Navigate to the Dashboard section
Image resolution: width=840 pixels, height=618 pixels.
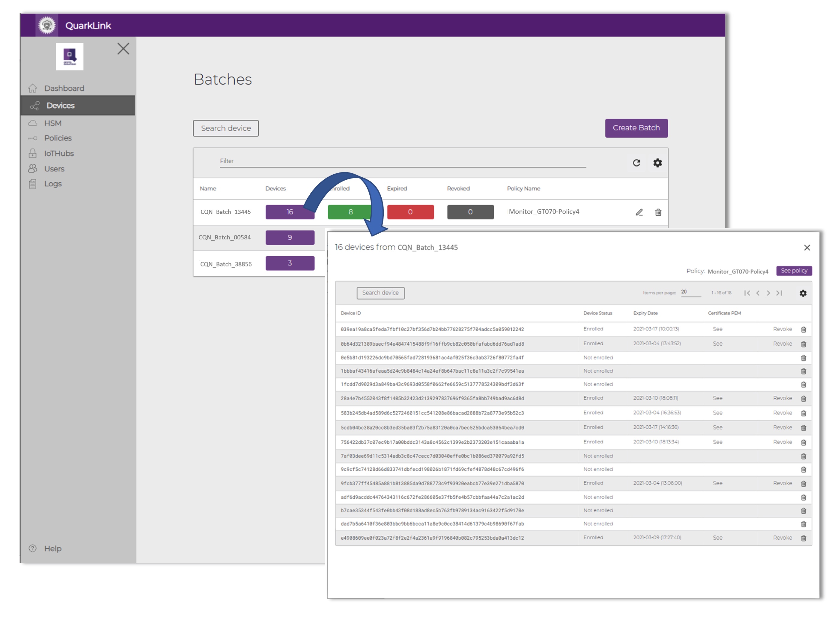(64, 88)
